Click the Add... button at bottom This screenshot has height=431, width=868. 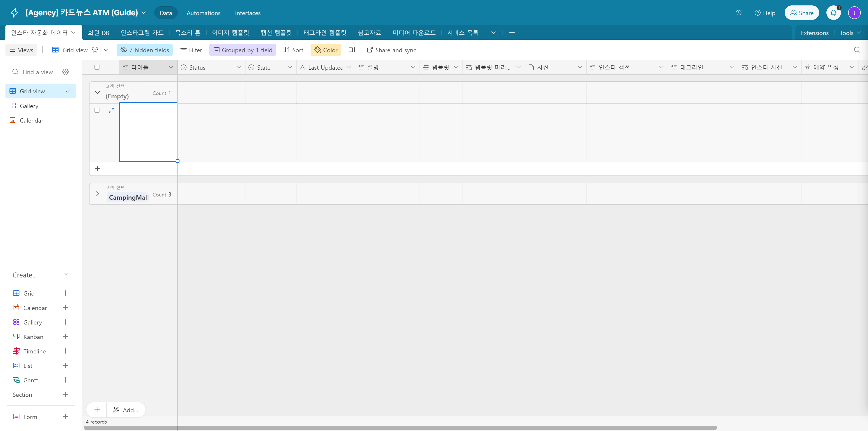click(x=126, y=410)
